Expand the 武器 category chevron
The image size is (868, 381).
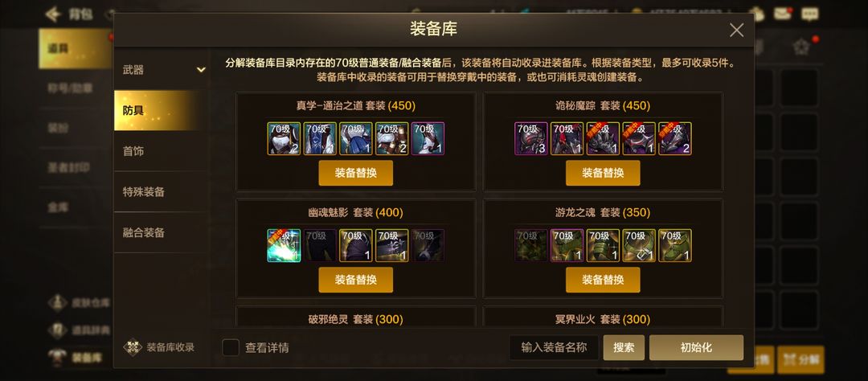(201, 70)
